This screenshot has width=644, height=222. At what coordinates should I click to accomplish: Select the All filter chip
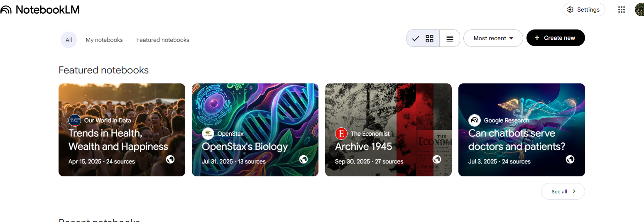(69, 40)
